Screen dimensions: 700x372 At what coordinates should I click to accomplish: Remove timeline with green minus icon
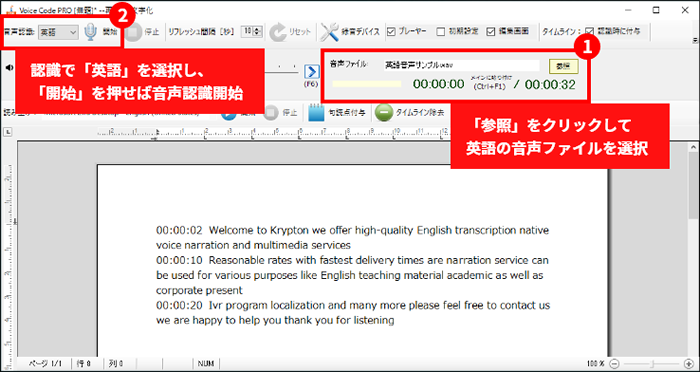point(383,113)
